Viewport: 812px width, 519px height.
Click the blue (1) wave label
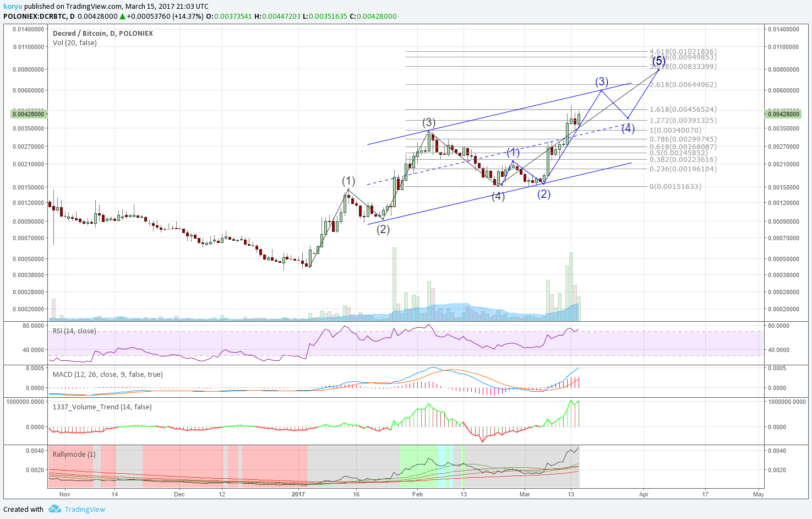coord(513,152)
